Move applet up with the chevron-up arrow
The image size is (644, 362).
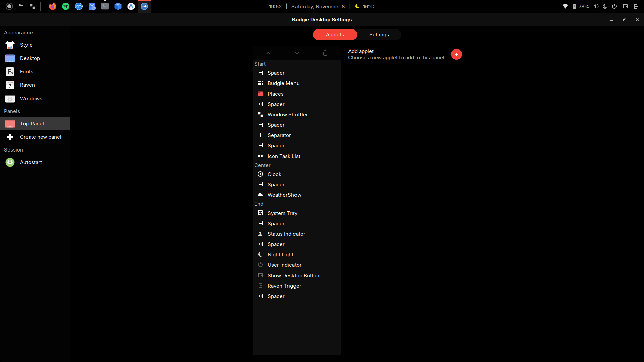coord(268,53)
